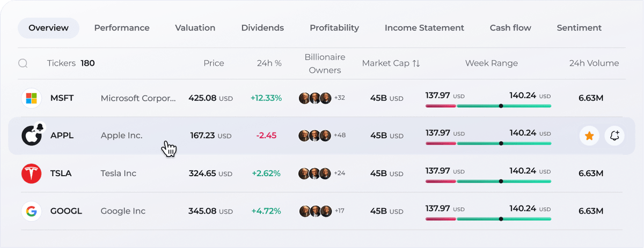The height and width of the screenshot is (248, 644).
Task: Select the Income Statement tab
Action: pyautogui.click(x=425, y=28)
